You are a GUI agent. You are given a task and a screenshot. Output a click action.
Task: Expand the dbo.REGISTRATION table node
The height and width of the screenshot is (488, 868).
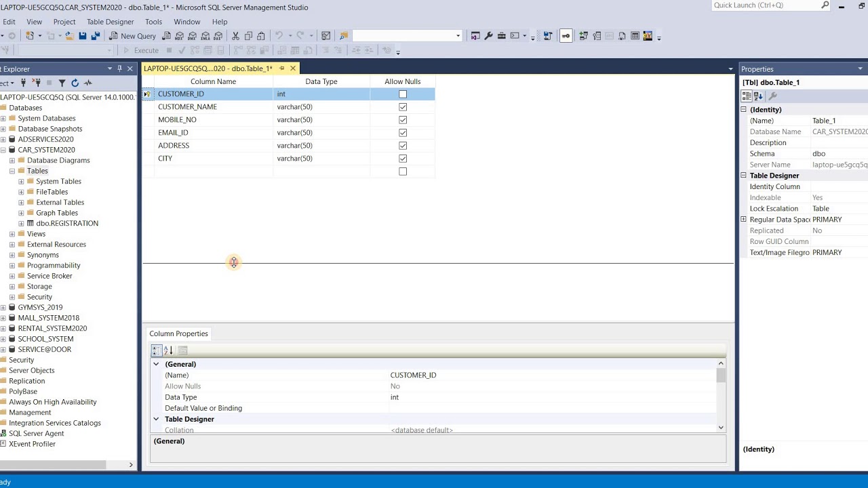21,224
